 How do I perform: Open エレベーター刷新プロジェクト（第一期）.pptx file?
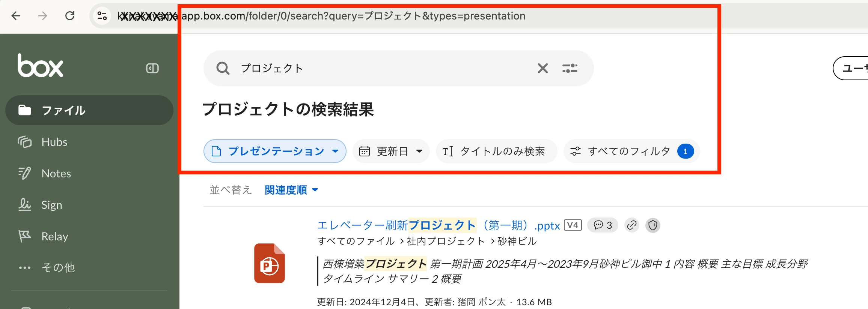pos(439,225)
